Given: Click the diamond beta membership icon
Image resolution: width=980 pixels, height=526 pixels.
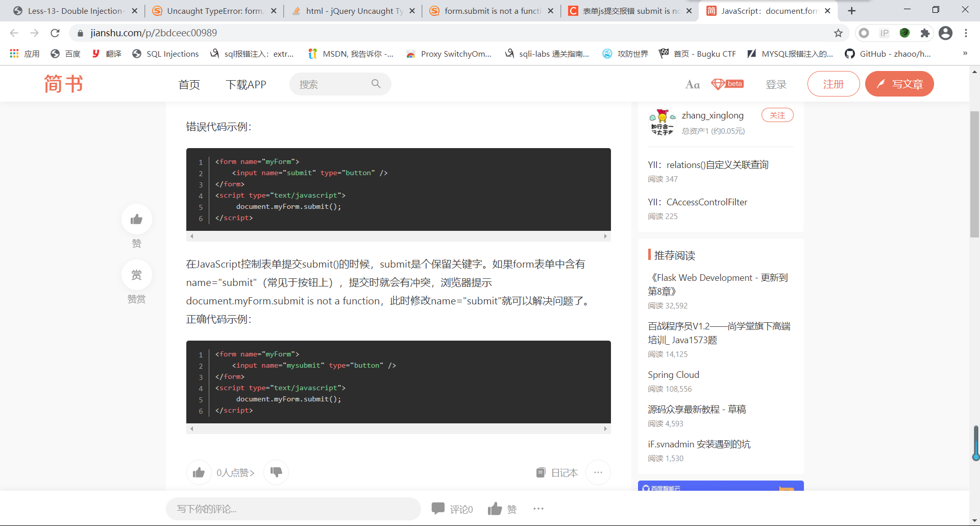Looking at the screenshot, I should pos(727,84).
